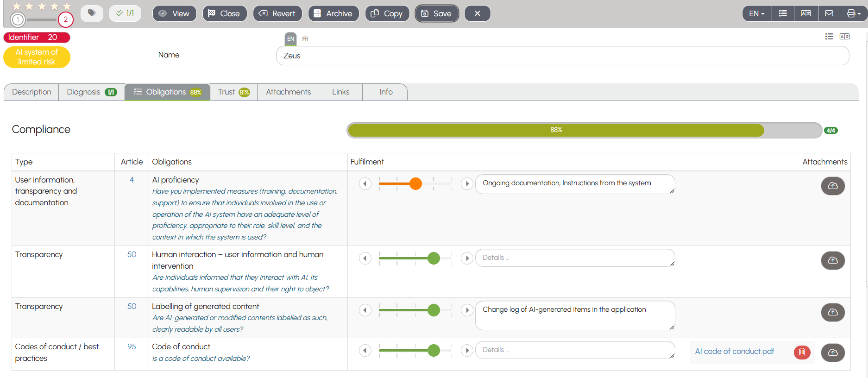
Task: Delete the AI code of conduct.pdf attachment
Action: point(802,352)
